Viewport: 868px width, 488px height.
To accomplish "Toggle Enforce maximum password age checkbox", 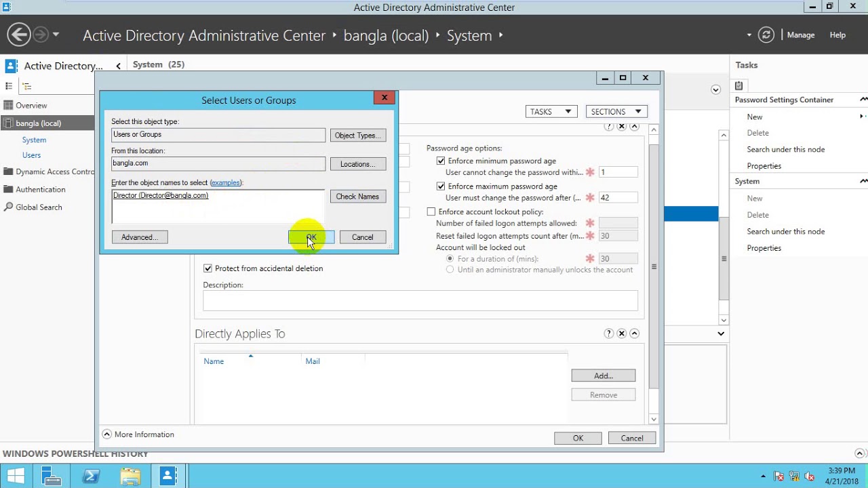I will coord(441,186).
